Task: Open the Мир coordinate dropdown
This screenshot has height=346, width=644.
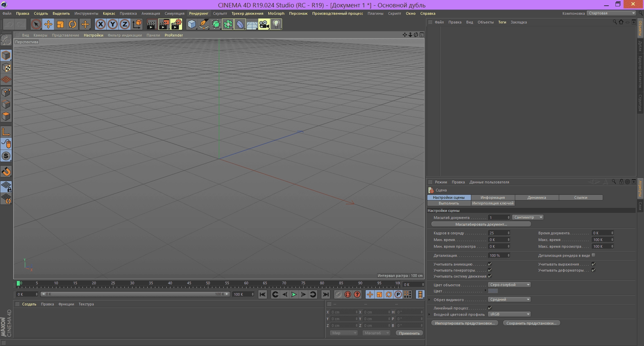Action: point(343,333)
